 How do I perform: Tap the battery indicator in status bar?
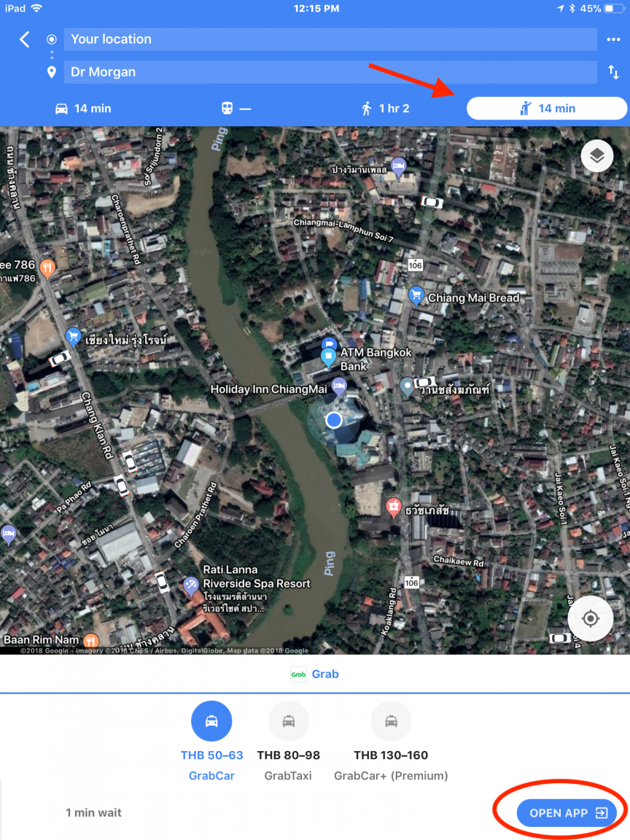pyautogui.click(x=613, y=9)
